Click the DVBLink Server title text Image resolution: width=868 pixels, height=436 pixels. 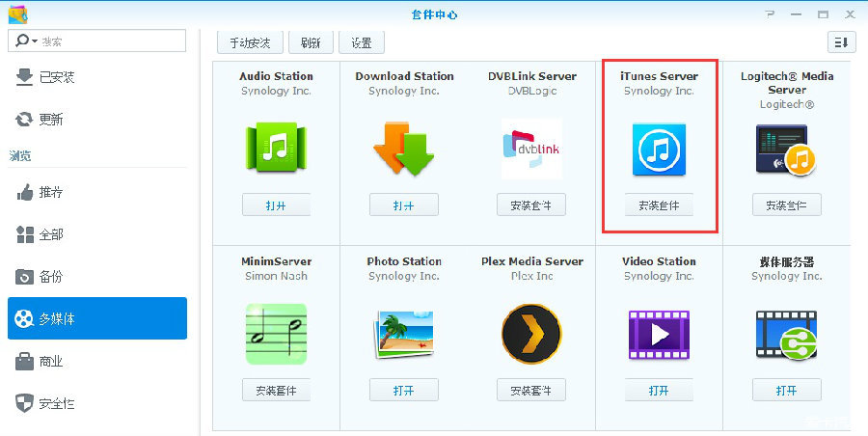coord(532,76)
